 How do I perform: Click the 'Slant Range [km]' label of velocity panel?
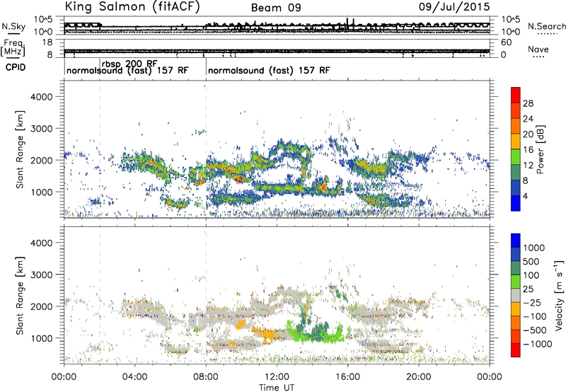(x=20, y=296)
